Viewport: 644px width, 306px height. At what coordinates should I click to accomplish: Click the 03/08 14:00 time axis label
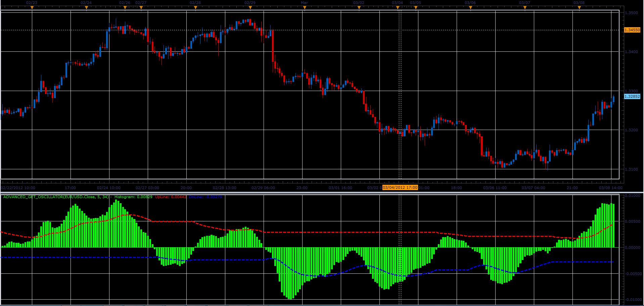[611, 188]
